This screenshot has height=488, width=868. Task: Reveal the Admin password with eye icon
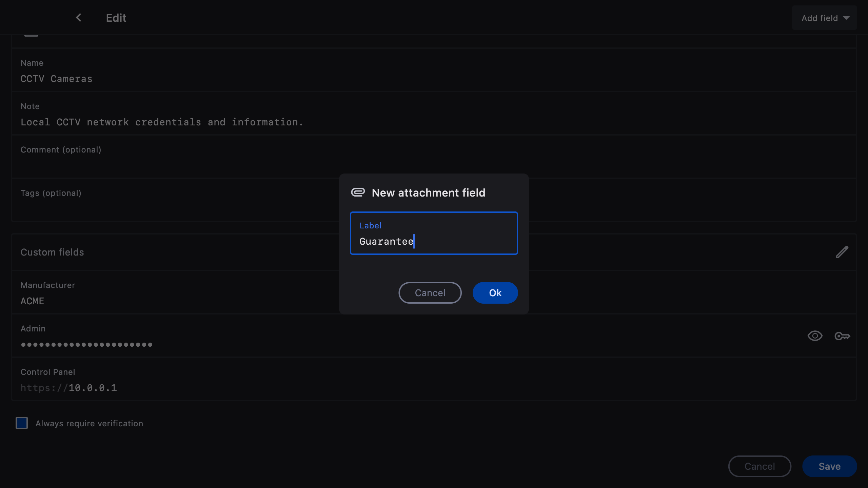point(815,336)
